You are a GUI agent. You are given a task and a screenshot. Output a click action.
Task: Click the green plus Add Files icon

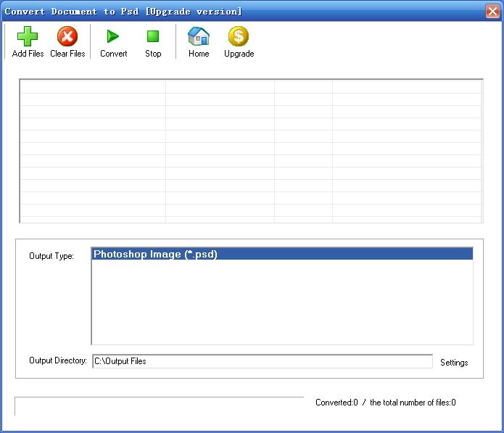(28, 36)
